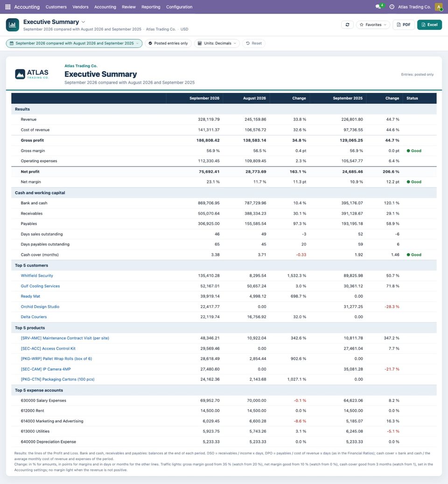Open the user avatar menu
The image size is (448, 484).
439,7
